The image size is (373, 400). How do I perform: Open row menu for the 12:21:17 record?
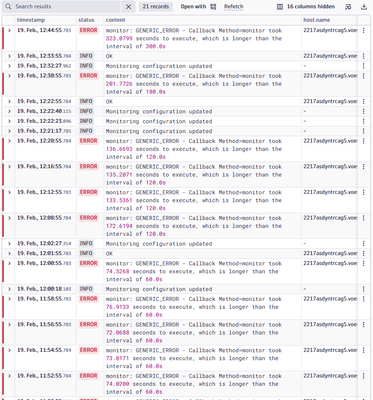coord(363,131)
